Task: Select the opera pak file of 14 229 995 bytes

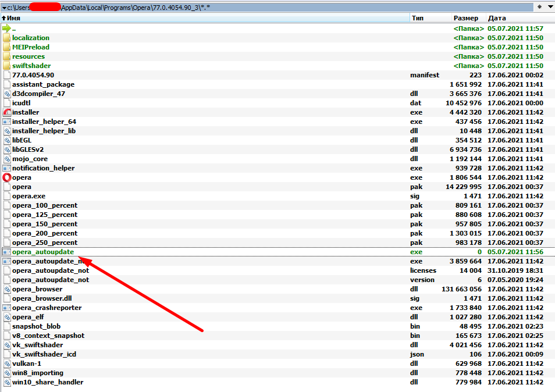Action: click(22, 187)
